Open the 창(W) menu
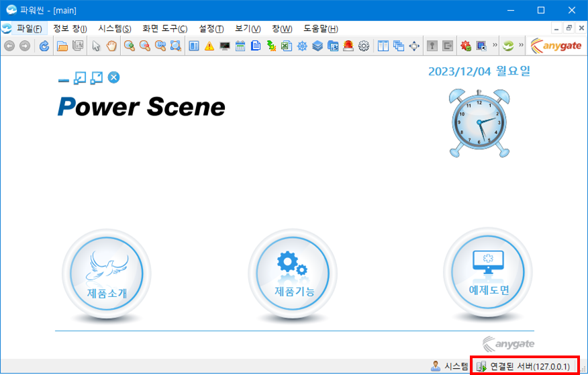This screenshot has width=588, height=375. click(x=282, y=28)
